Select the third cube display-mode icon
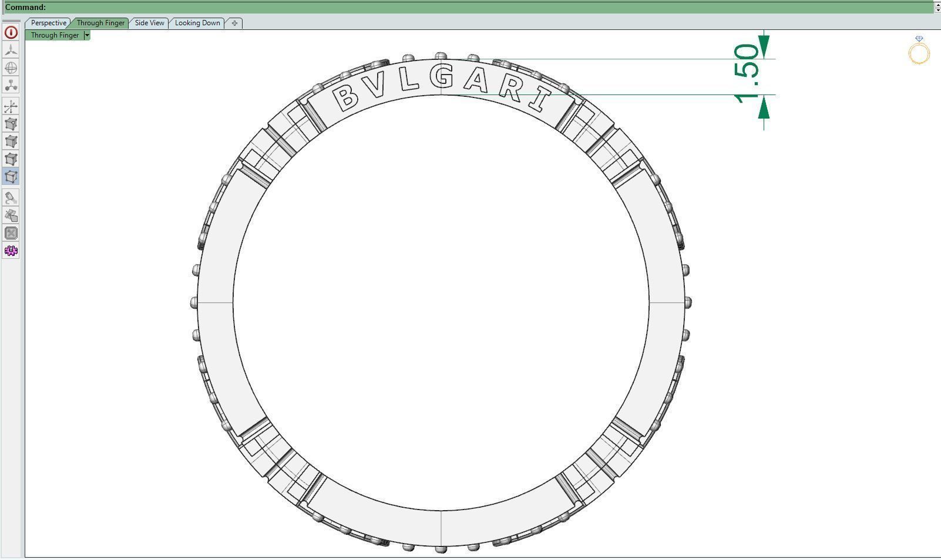The width and height of the screenshot is (941, 560). click(x=11, y=160)
